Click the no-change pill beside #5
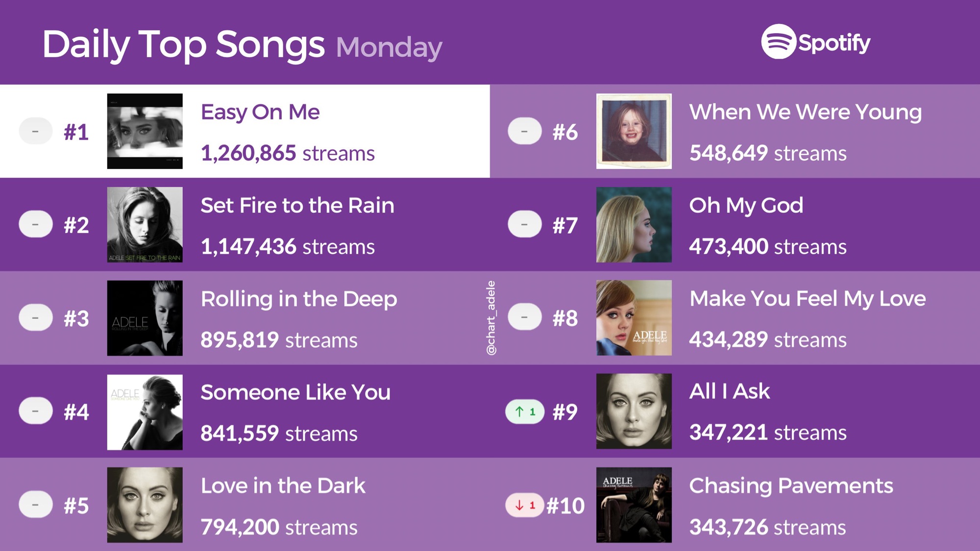Viewport: 980px width, 551px height. 36,504
